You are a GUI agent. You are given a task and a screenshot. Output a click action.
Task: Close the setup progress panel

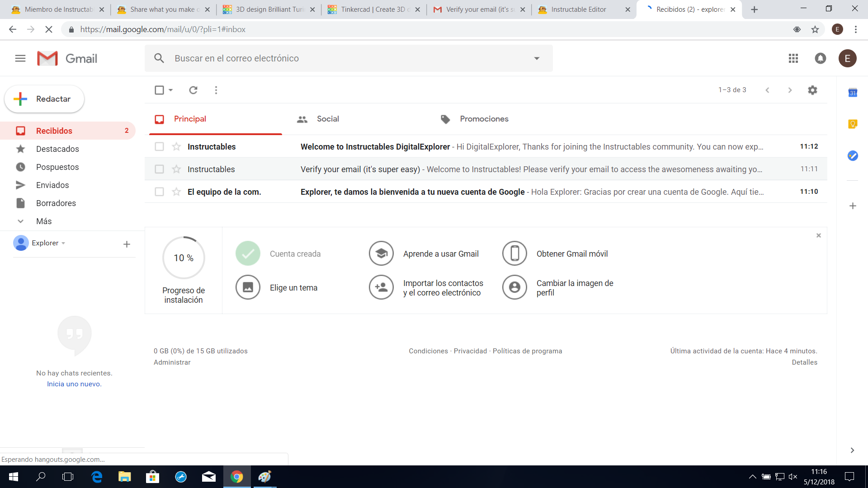click(818, 235)
